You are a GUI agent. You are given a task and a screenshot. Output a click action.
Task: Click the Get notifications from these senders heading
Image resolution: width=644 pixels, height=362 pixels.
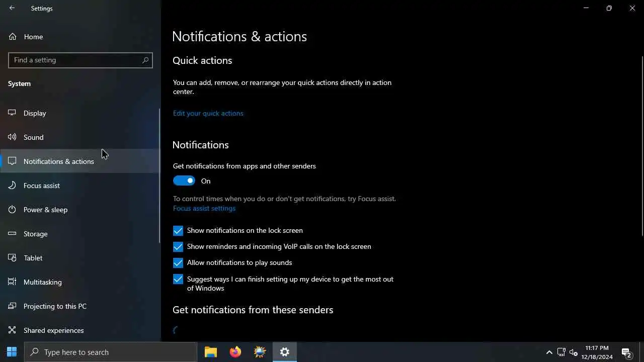253,310
